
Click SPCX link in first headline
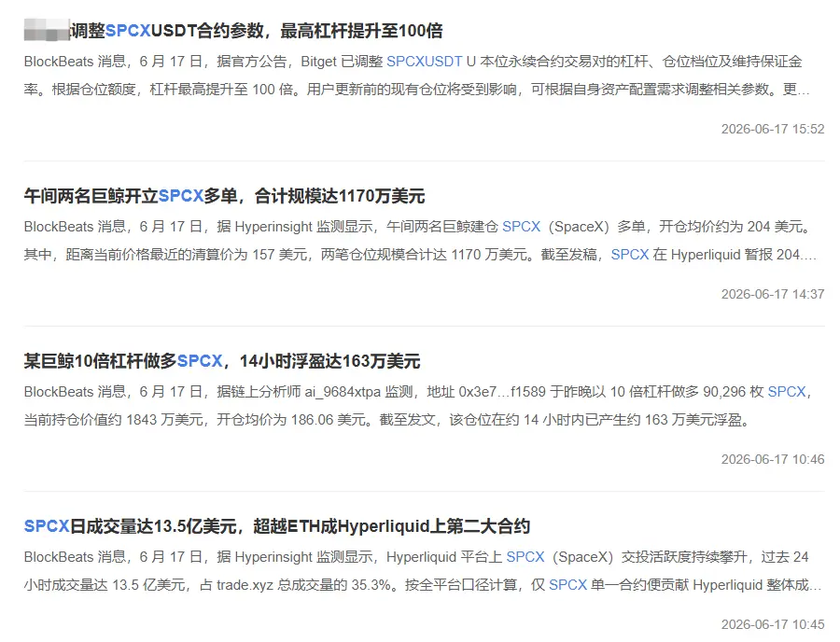click(x=128, y=31)
